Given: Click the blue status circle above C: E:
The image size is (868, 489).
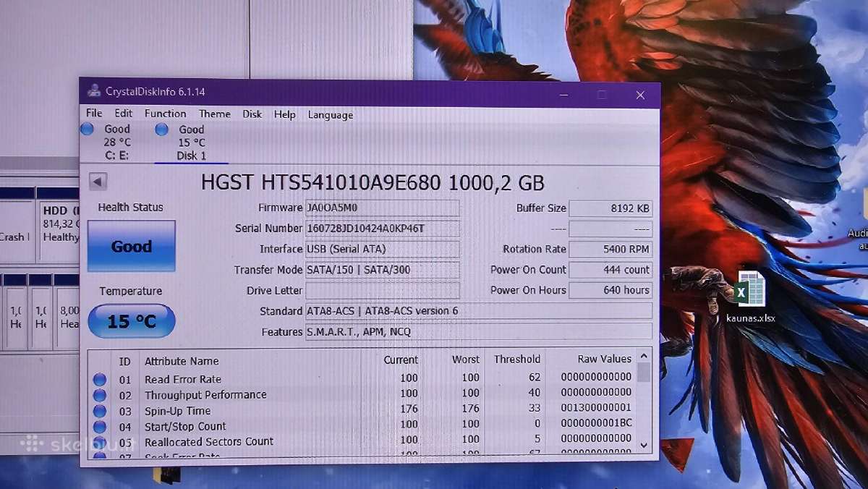Looking at the screenshot, I should click(88, 129).
